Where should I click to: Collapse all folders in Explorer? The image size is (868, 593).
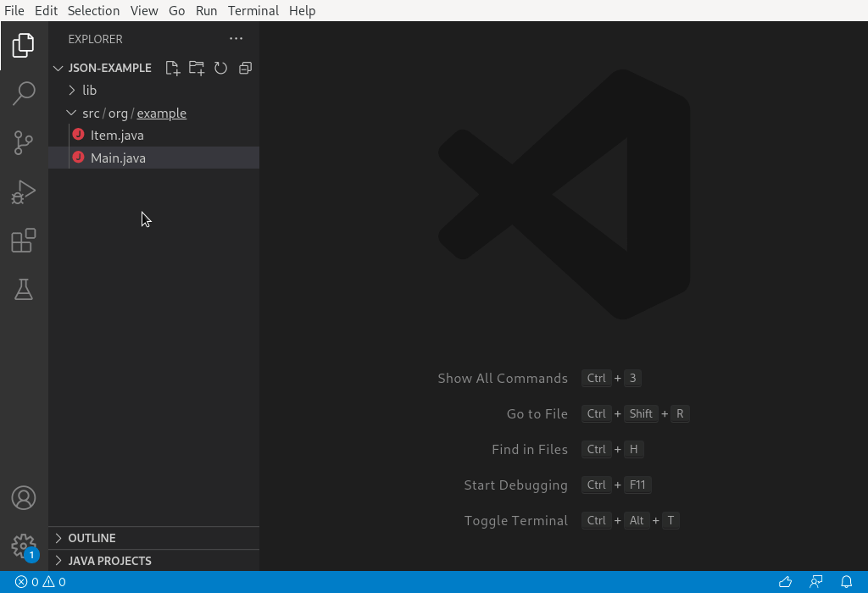pyautogui.click(x=245, y=68)
